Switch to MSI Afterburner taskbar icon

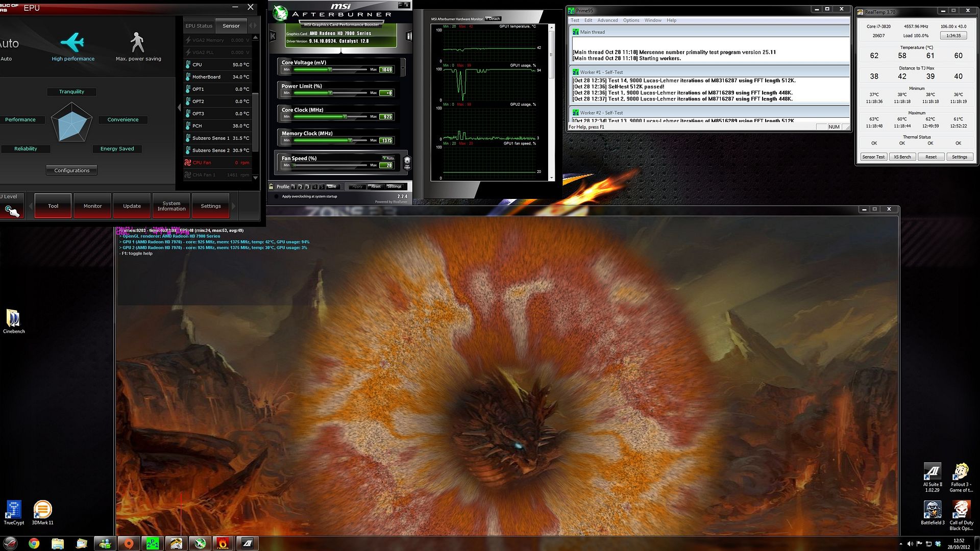[x=200, y=543]
